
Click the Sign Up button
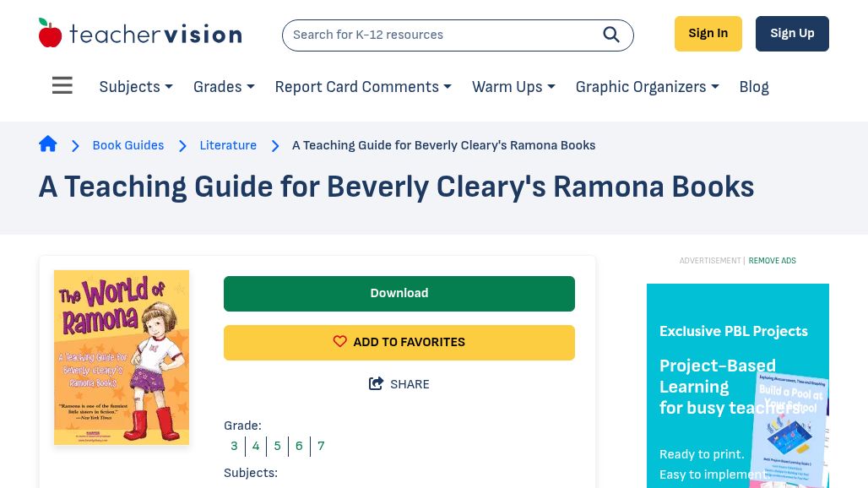pyautogui.click(x=792, y=34)
